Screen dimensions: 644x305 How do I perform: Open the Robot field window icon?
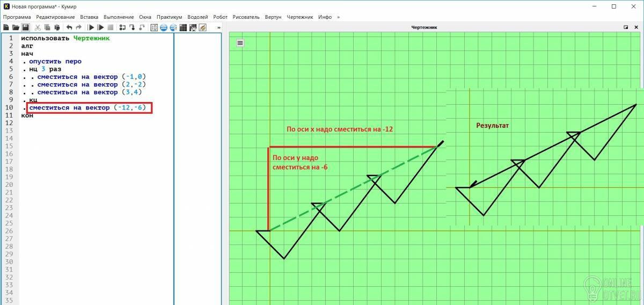183,27
